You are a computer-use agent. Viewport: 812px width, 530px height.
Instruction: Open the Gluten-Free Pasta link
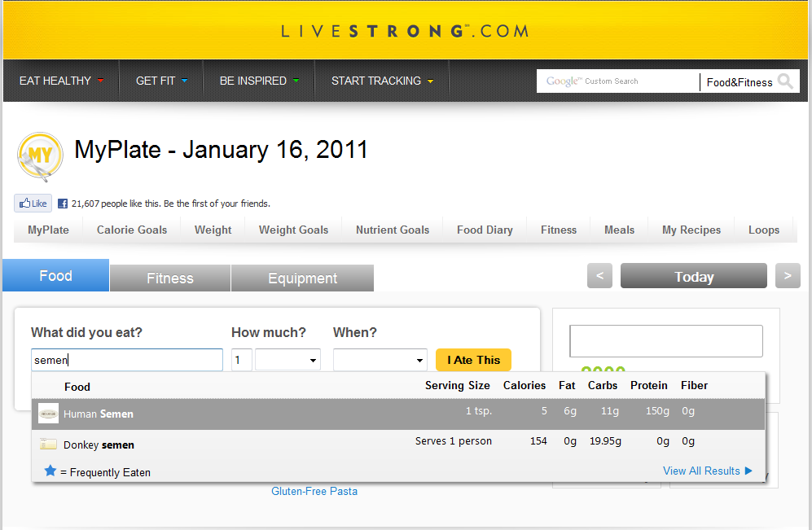pyautogui.click(x=314, y=491)
